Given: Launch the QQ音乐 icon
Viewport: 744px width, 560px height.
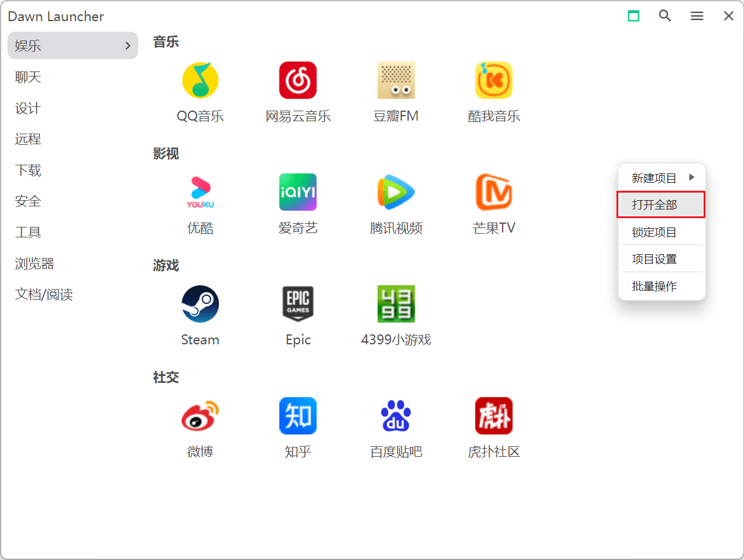Looking at the screenshot, I should 200,80.
